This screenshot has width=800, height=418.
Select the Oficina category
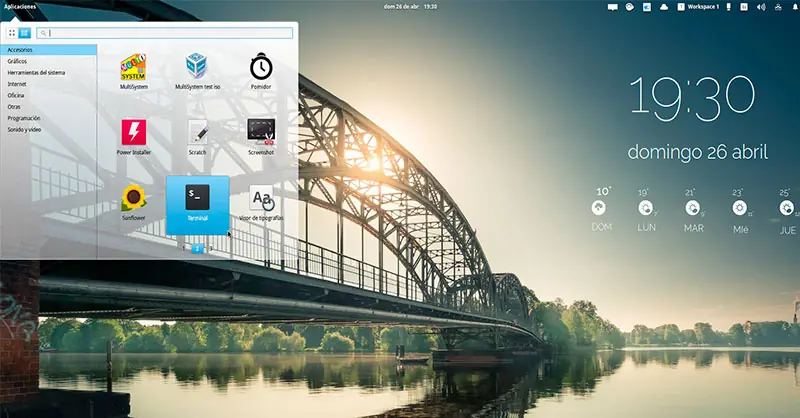(x=48, y=95)
